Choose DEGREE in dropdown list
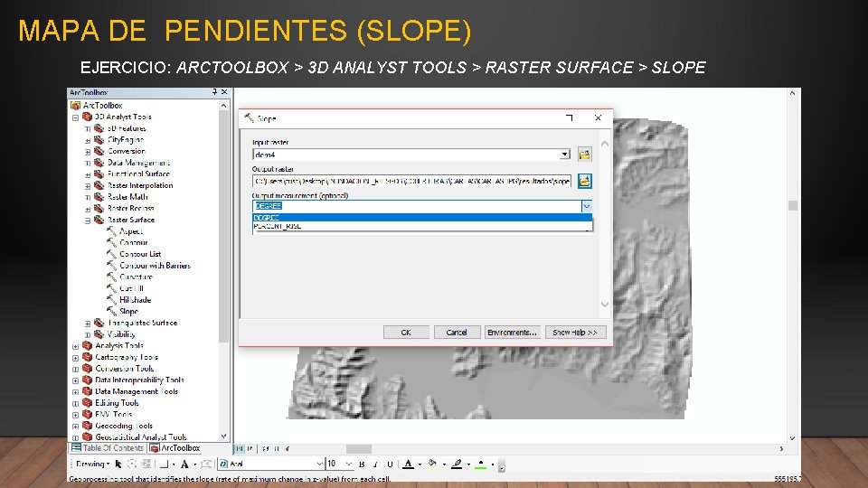The image size is (868, 488). tap(422, 218)
